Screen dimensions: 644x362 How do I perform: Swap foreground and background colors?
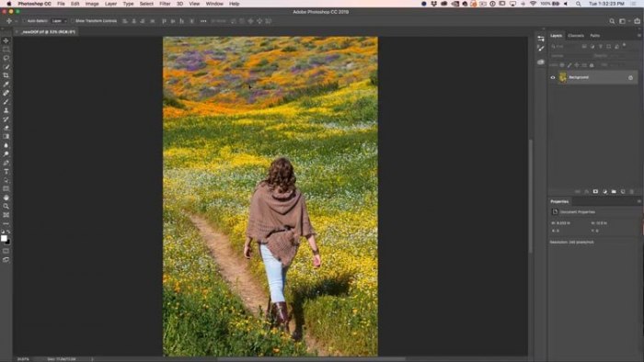pos(8,232)
